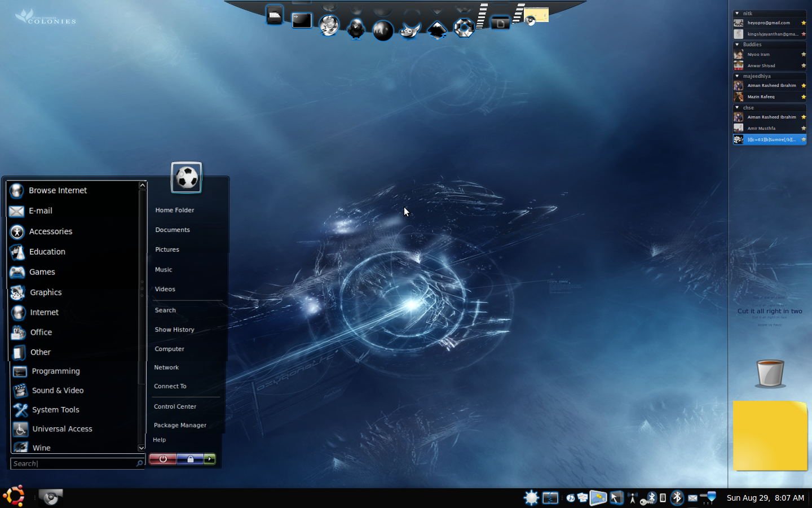This screenshot has height=508, width=812.
Task: Toggle star for Niyoo Iram
Action: coord(804,55)
